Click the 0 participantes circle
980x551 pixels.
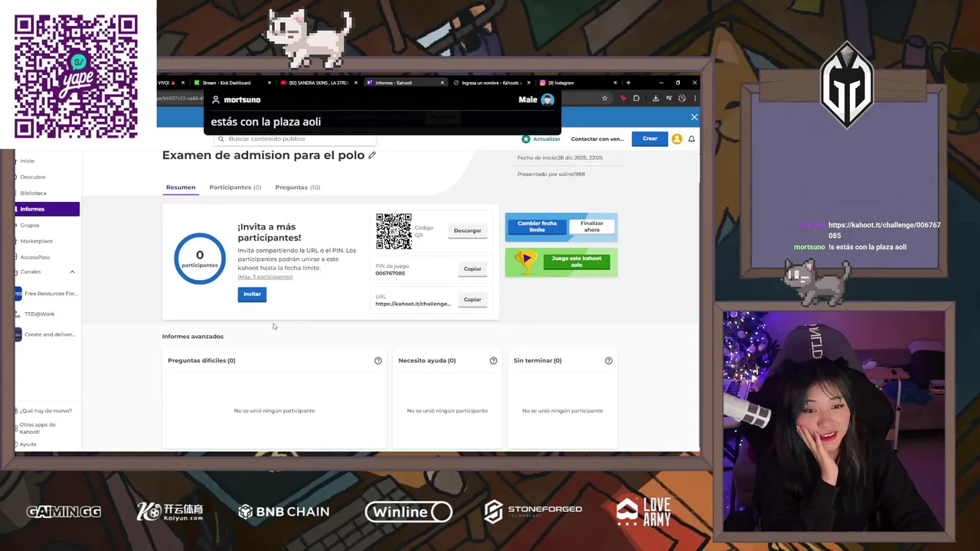(200, 259)
